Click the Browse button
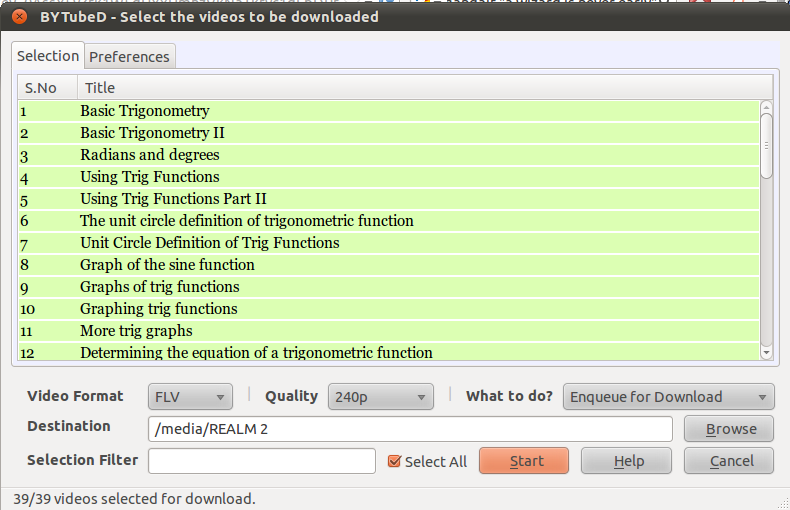This screenshot has height=510, width=790. 729,429
